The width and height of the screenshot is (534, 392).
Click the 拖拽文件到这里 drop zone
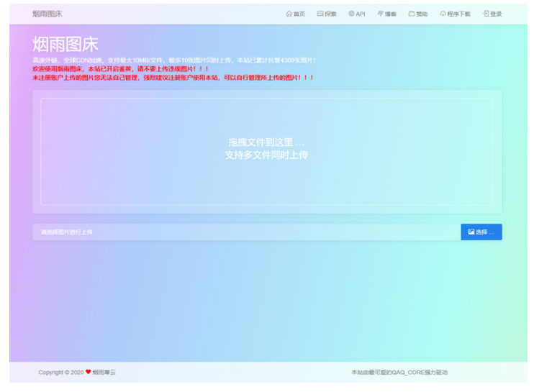click(x=266, y=151)
